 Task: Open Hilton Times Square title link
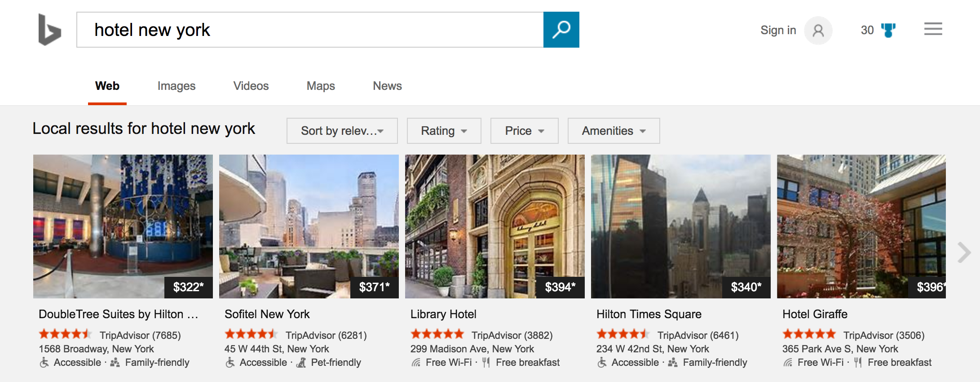pos(649,314)
